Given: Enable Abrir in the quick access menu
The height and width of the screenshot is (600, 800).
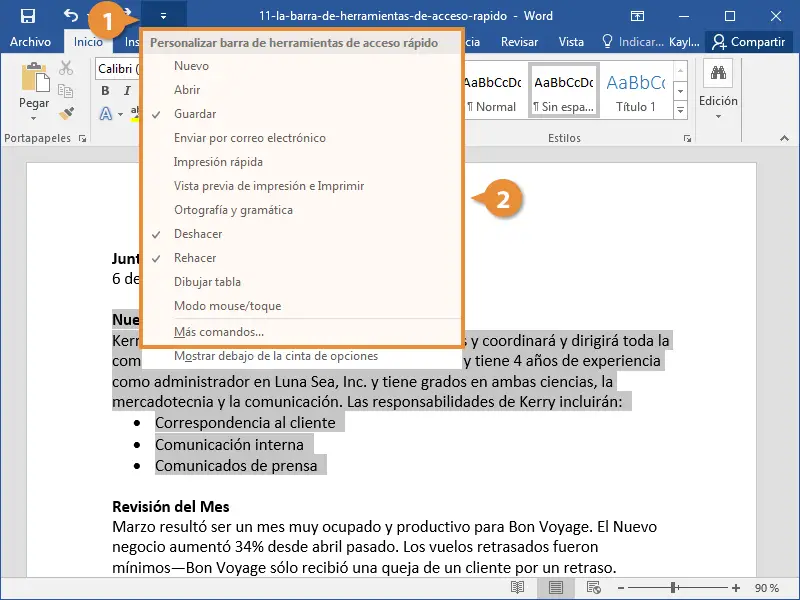Looking at the screenshot, I should pyautogui.click(x=301, y=90).
